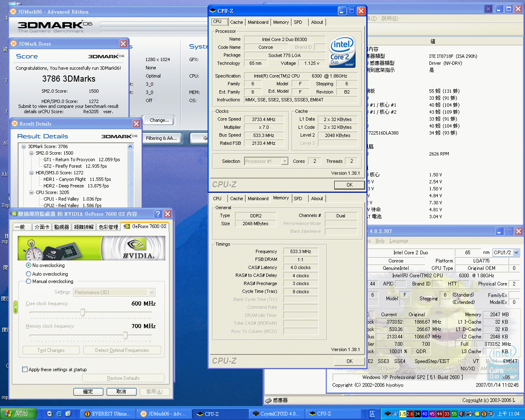Click Result Details scrollbar up arrow
This screenshot has width=525, height=420.
coord(130,146)
